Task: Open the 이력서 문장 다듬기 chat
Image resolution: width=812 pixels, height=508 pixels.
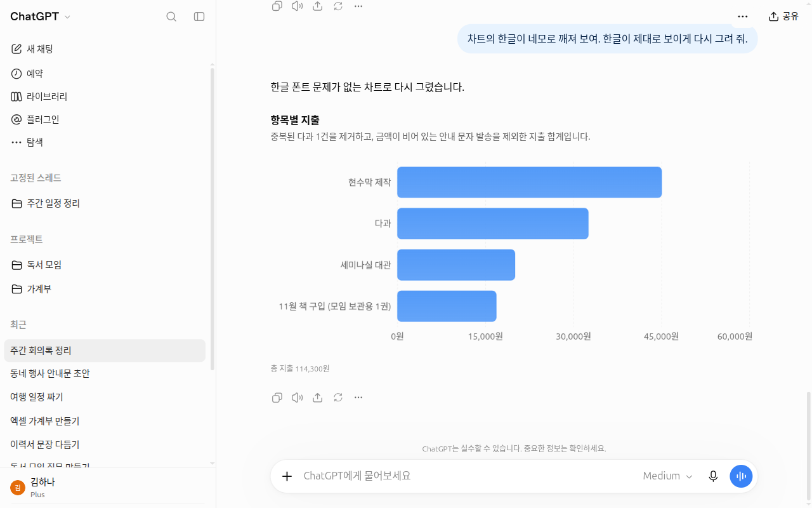Action: (x=105, y=444)
